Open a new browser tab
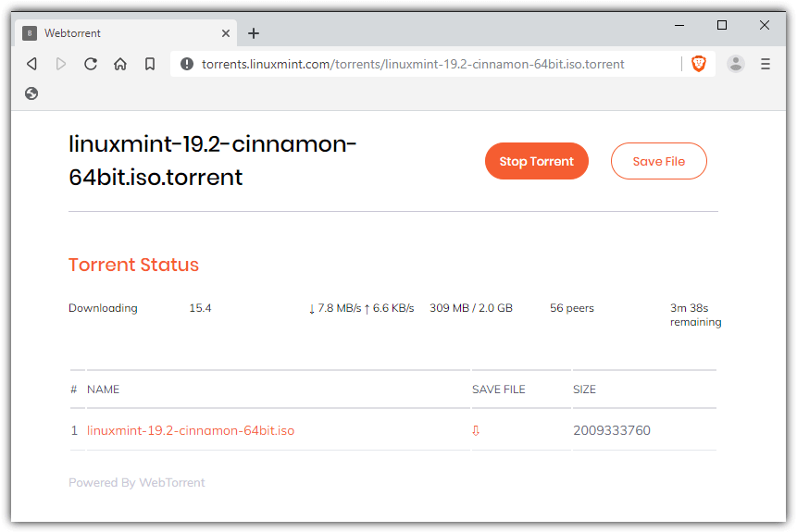Viewport: 797px width, 532px height. pyautogui.click(x=254, y=33)
